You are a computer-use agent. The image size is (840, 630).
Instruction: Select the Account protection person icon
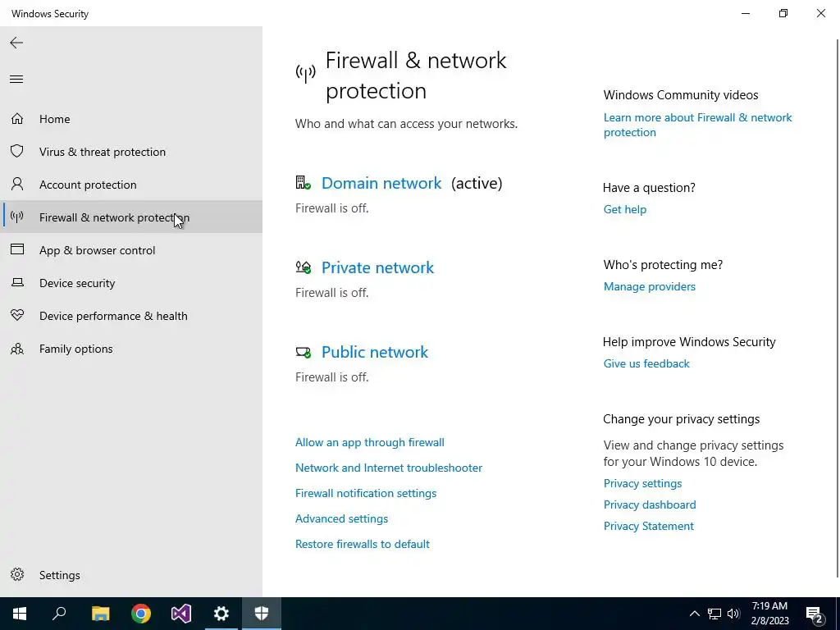pos(16,185)
